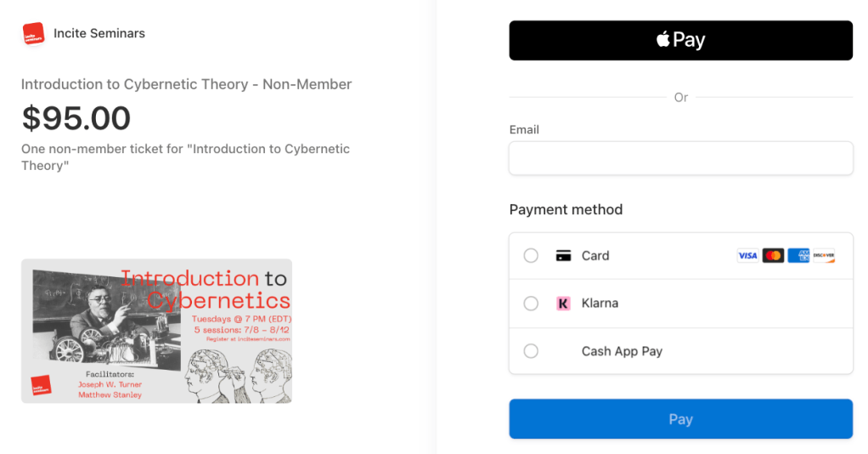Focus the Email input field
Image resolution: width=868 pixels, height=454 pixels.
pyautogui.click(x=680, y=158)
